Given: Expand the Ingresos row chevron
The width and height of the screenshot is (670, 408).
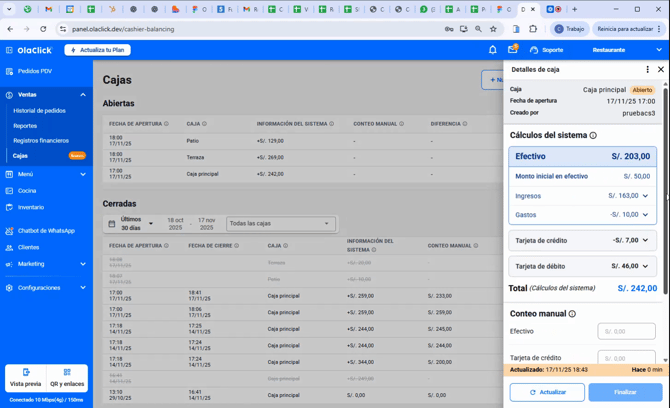Looking at the screenshot, I should click(645, 196).
